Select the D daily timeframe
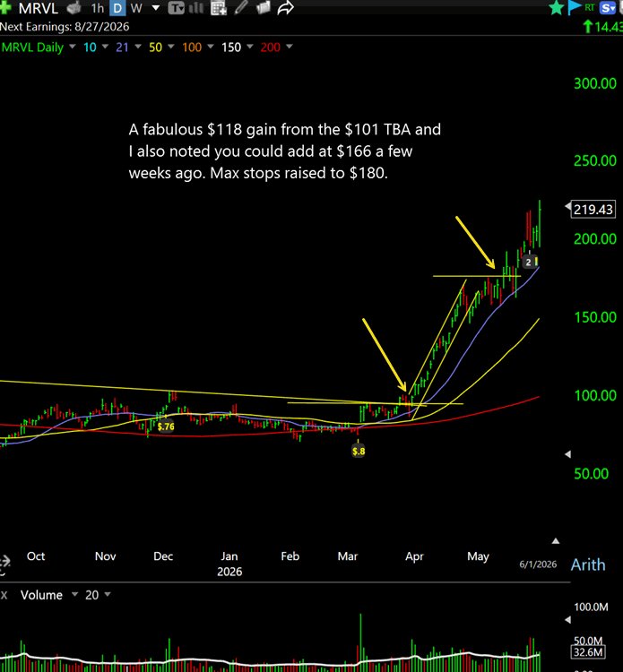Screen dimensions: 623x672 point(117,8)
